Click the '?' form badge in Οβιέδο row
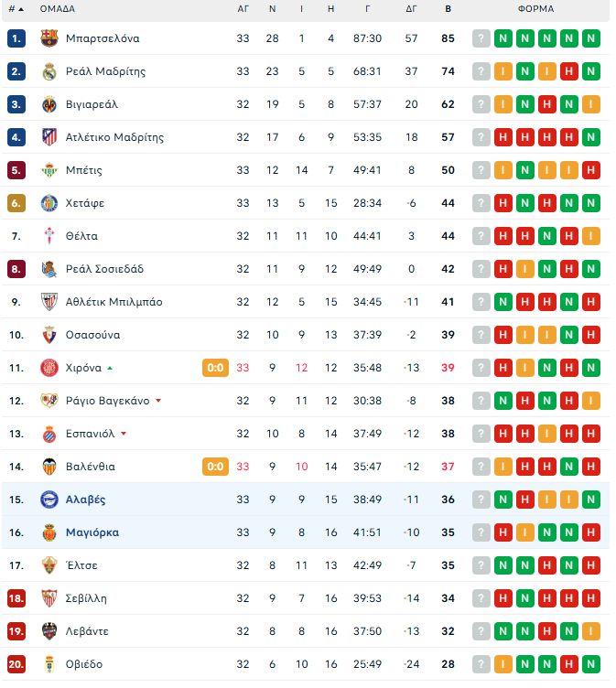 pos(481,664)
